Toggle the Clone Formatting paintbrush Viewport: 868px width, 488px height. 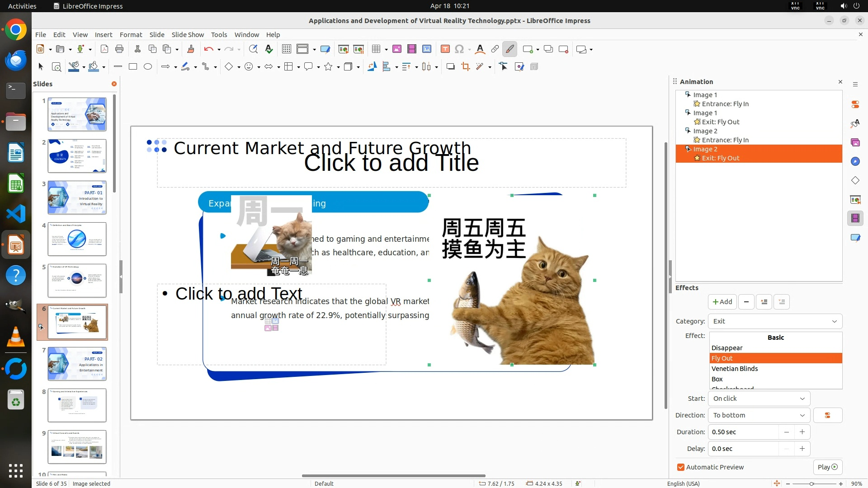pos(190,49)
